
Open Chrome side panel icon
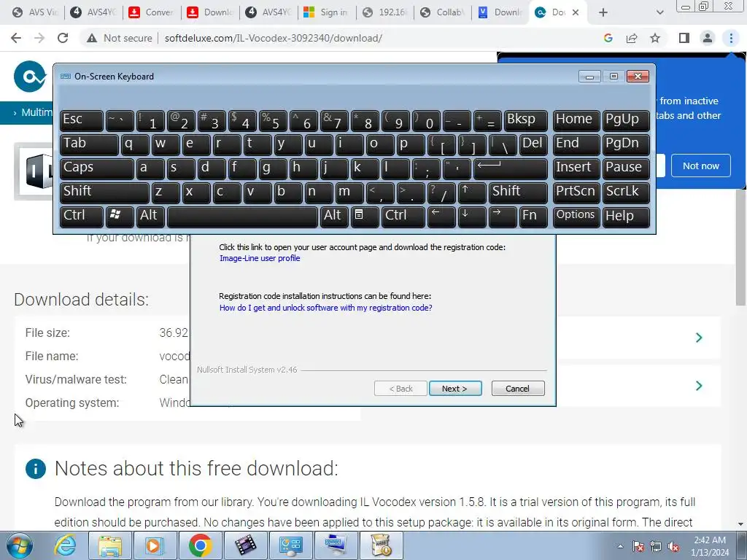[x=684, y=38]
